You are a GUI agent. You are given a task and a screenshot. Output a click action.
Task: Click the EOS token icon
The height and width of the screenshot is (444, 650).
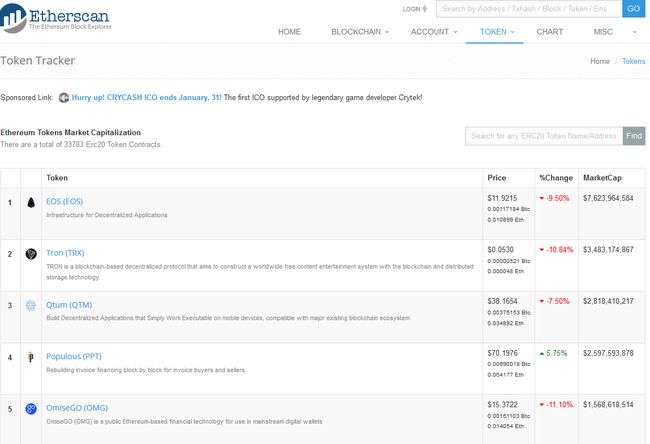(x=31, y=203)
